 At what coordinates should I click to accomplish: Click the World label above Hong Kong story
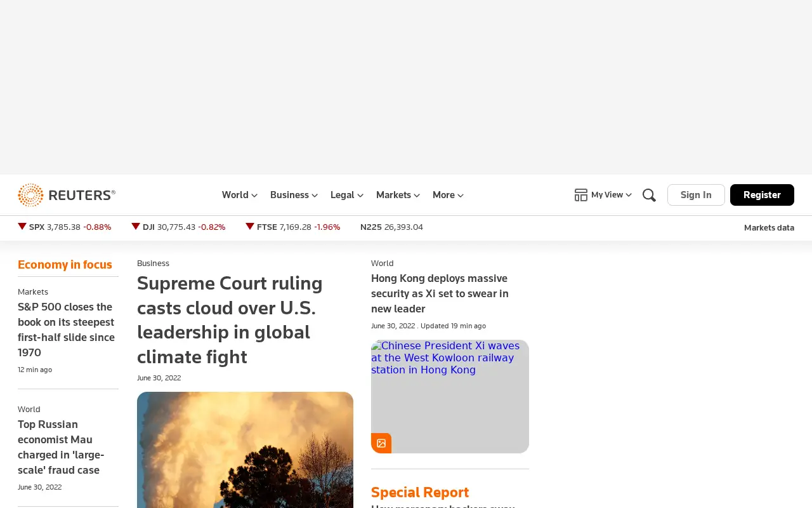383,263
